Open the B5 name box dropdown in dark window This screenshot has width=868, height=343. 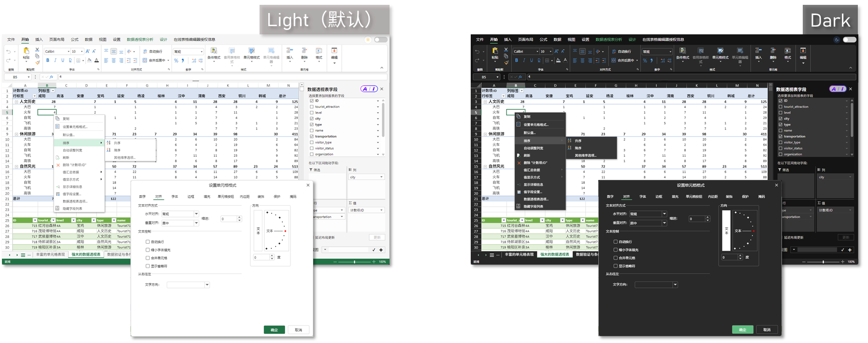point(497,77)
